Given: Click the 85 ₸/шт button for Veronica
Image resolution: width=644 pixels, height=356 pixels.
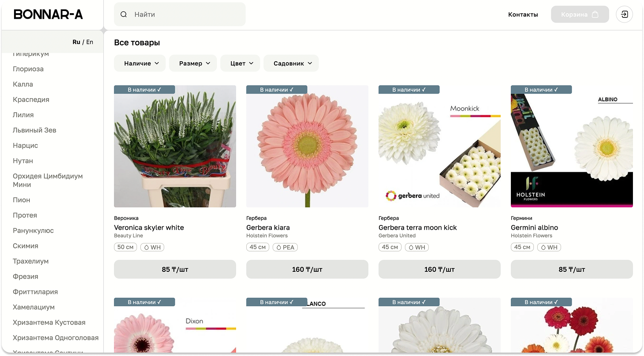Looking at the screenshot, I should 175,269.
